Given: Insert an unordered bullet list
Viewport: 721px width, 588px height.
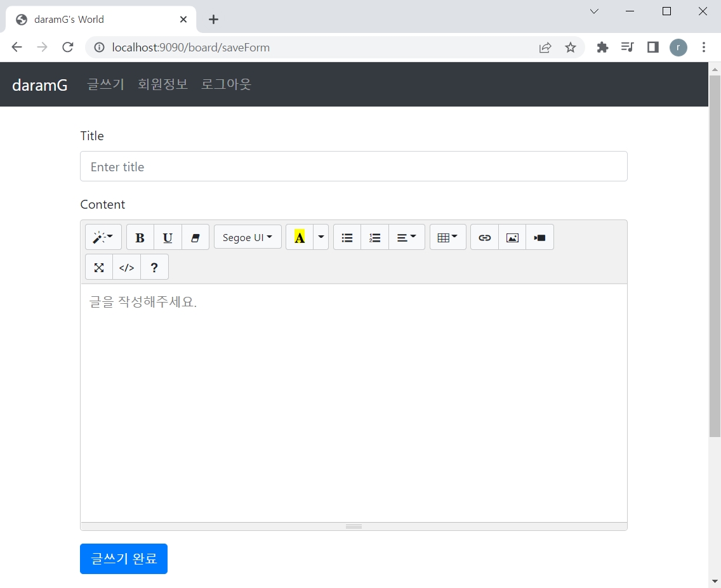Looking at the screenshot, I should click(347, 237).
